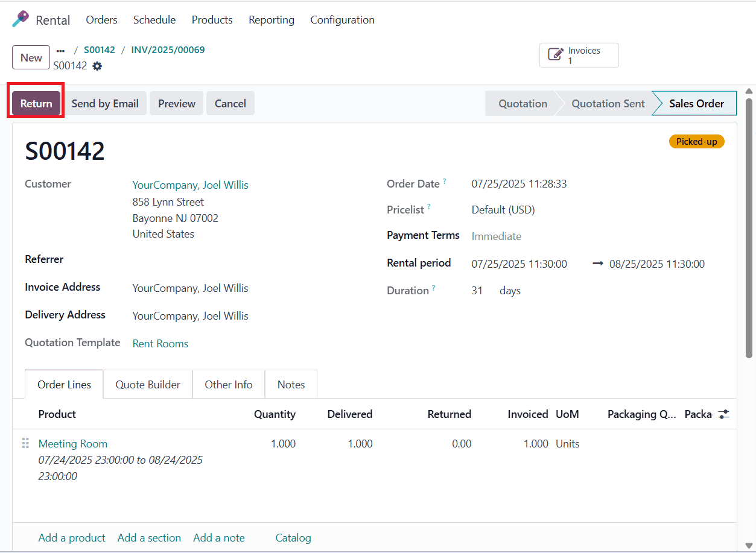This screenshot has width=756, height=553.
Task: Switch to the Notes tab
Action: point(291,384)
